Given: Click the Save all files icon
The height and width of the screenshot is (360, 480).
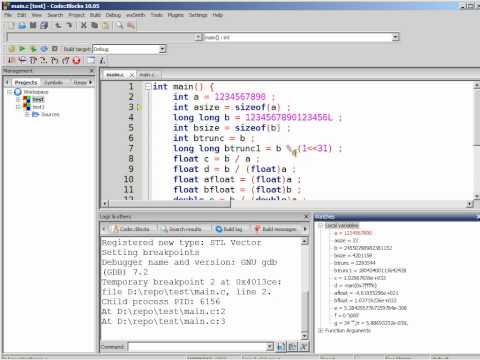Looking at the screenshot, I should tap(44, 25).
